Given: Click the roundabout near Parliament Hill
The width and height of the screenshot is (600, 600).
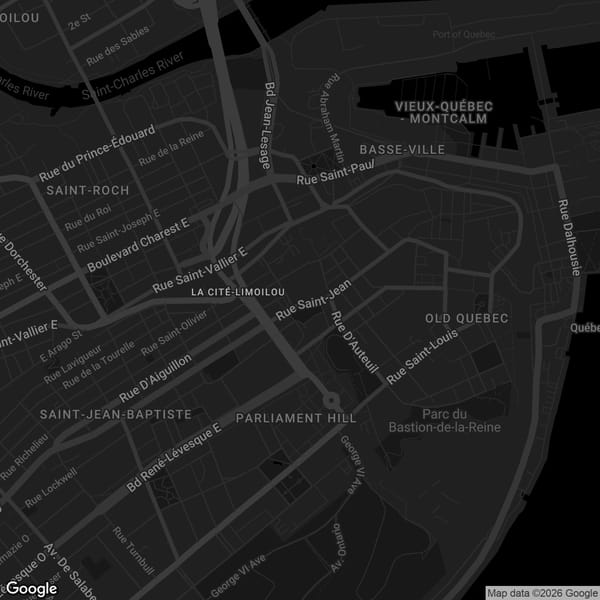Looking at the screenshot, I should (330, 401).
